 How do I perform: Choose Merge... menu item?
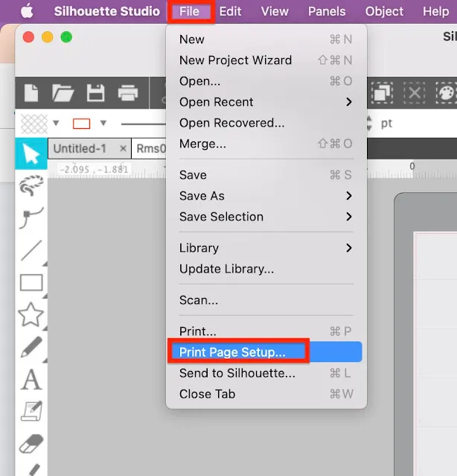(x=266, y=144)
